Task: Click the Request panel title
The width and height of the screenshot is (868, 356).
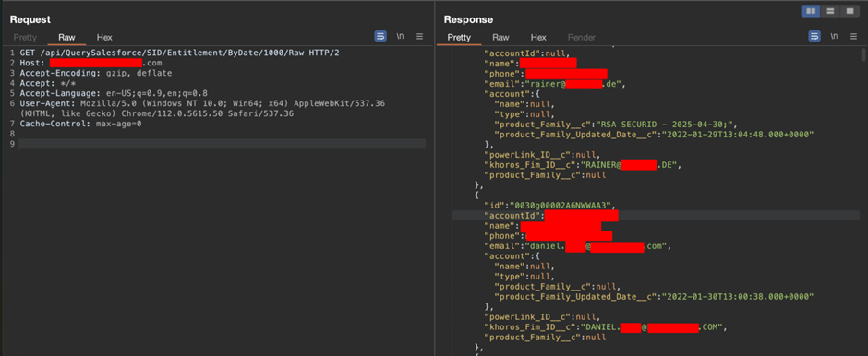Action: tap(30, 19)
